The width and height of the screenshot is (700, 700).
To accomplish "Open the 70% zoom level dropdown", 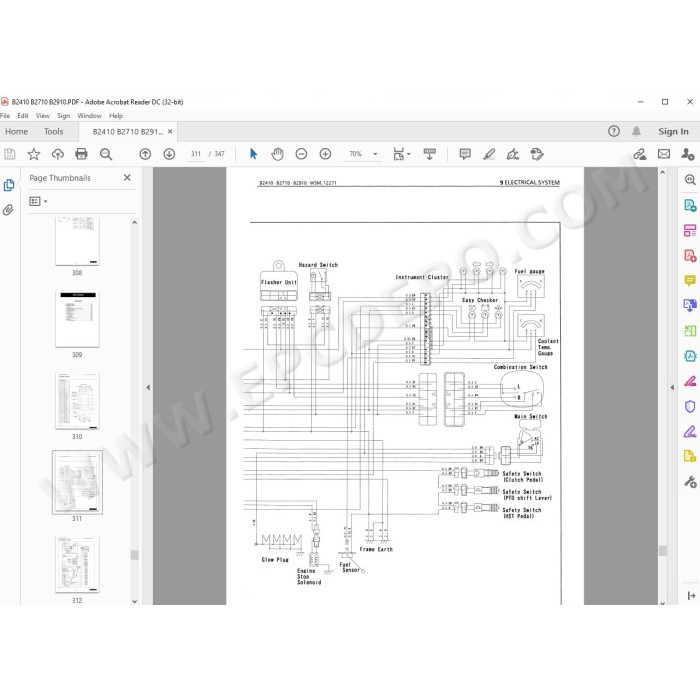I will (375, 154).
